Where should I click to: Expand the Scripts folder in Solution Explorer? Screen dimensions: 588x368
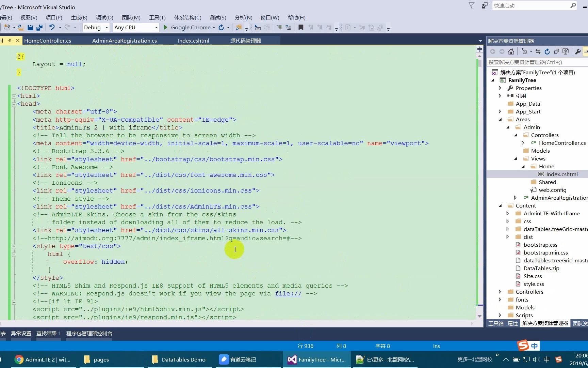point(500,315)
